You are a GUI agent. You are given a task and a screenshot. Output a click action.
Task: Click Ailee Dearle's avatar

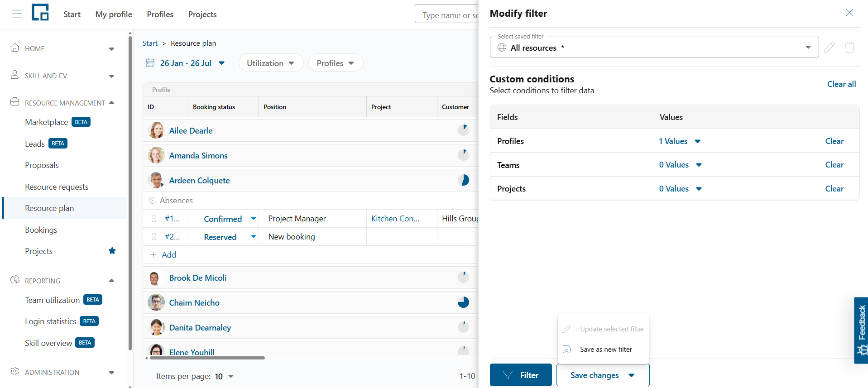coord(156,130)
